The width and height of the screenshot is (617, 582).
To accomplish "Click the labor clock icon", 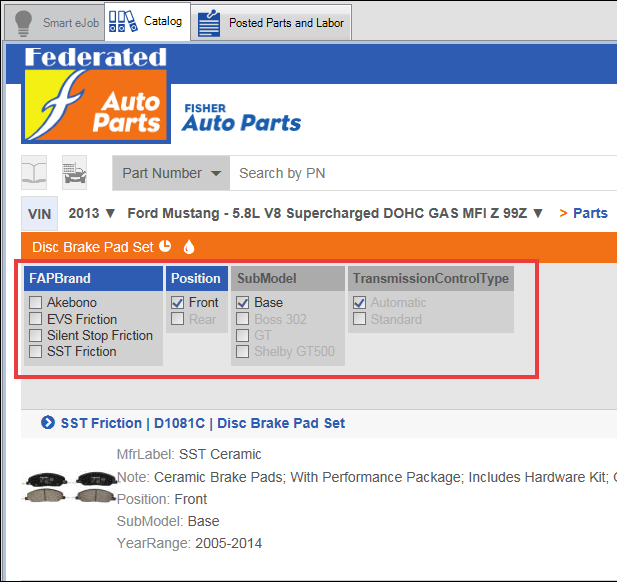I will pos(165,246).
